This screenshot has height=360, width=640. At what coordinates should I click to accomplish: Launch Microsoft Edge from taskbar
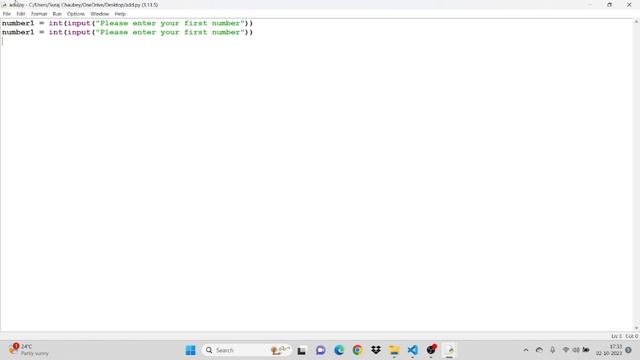click(339, 350)
